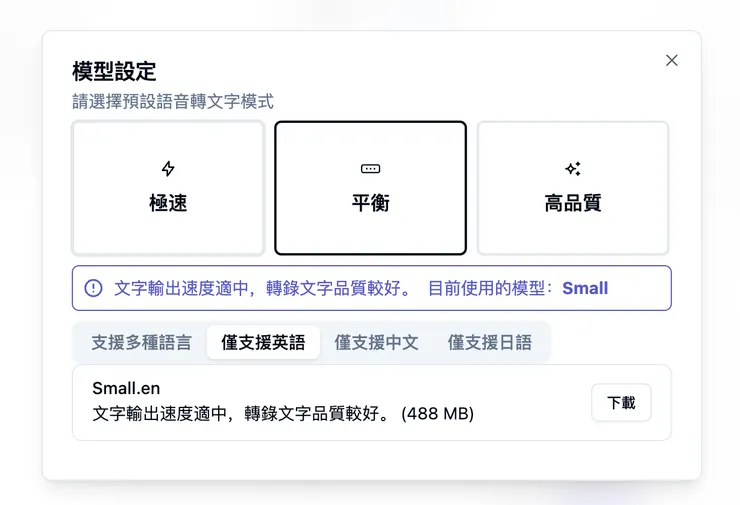Switch to the 僅支援日語 tab
Screen dimensions: 740x505
pyautogui.click(x=490, y=342)
